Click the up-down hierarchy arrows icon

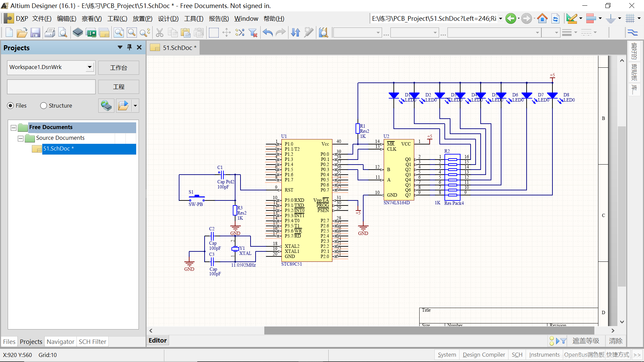(x=296, y=33)
